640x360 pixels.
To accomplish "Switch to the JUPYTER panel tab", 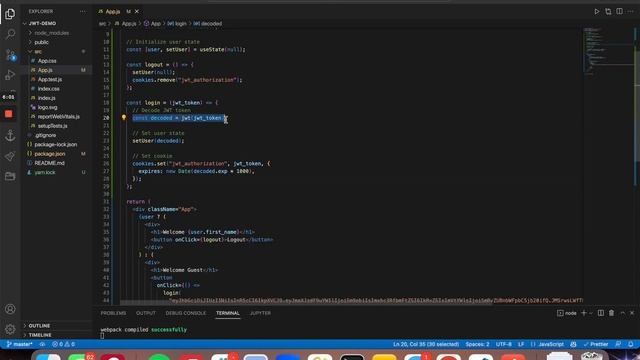I will (x=260, y=313).
